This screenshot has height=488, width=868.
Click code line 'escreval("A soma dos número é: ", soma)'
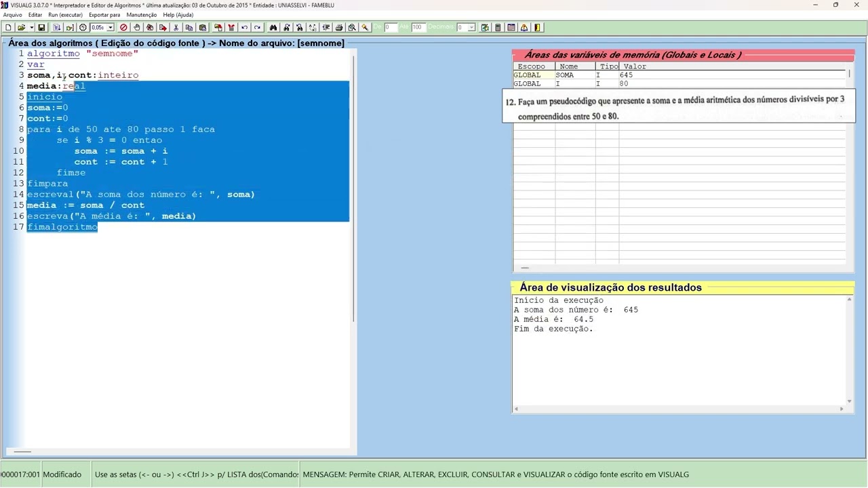click(x=141, y=195)
